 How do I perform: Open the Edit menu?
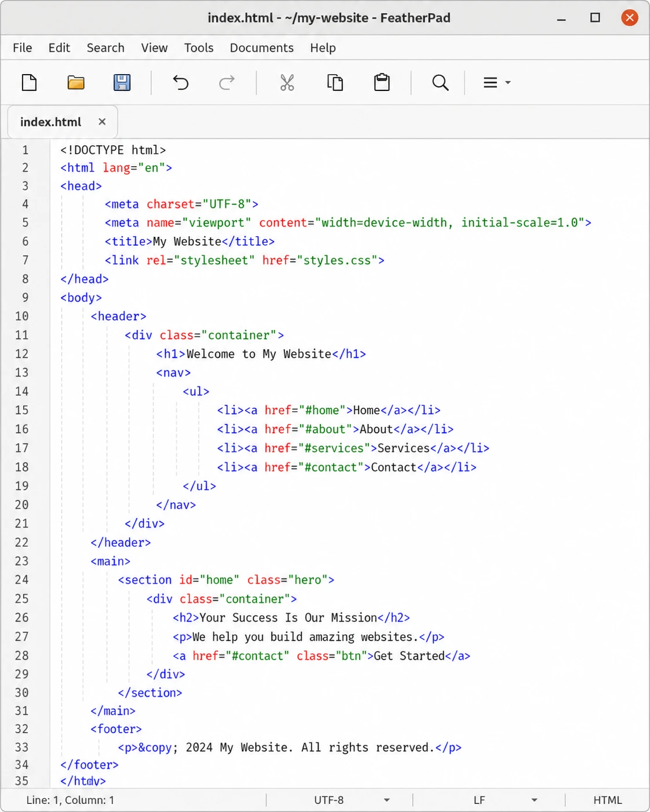[x=59, y=48]
